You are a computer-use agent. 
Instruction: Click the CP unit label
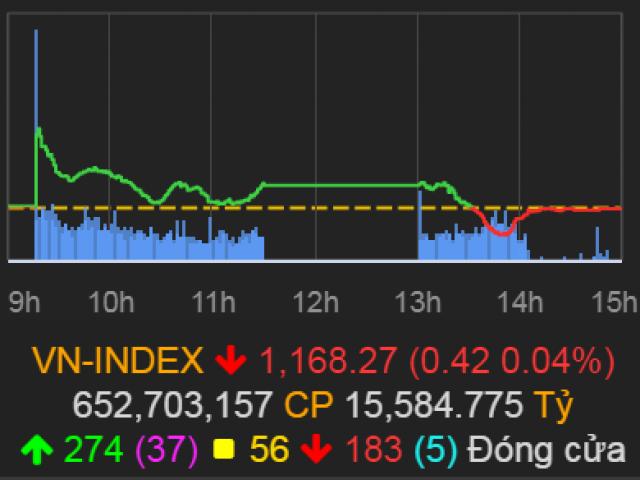309,405
